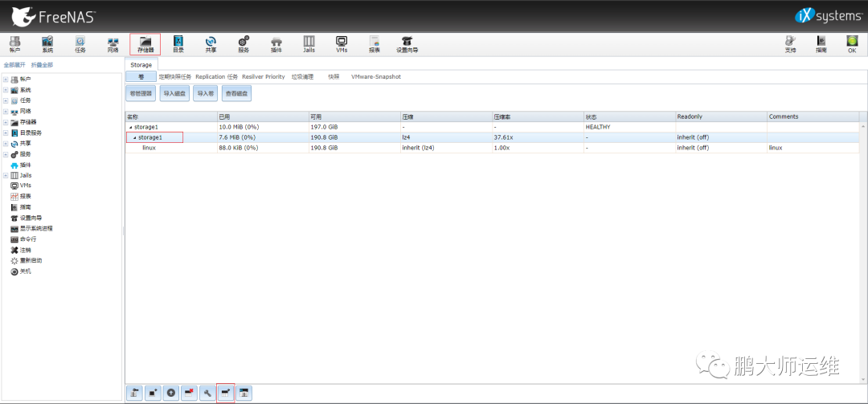This screenshot has width=868, height=404.
Task: Open the Jails toolbar icon
Action: [309, 43]
